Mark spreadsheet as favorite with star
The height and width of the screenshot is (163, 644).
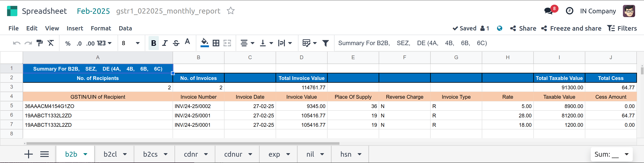point(231,11)
